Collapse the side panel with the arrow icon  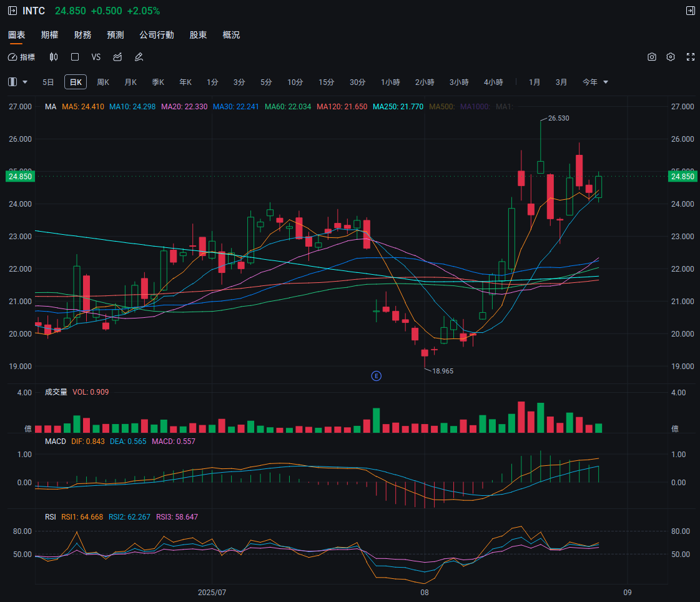coord(691,11)
